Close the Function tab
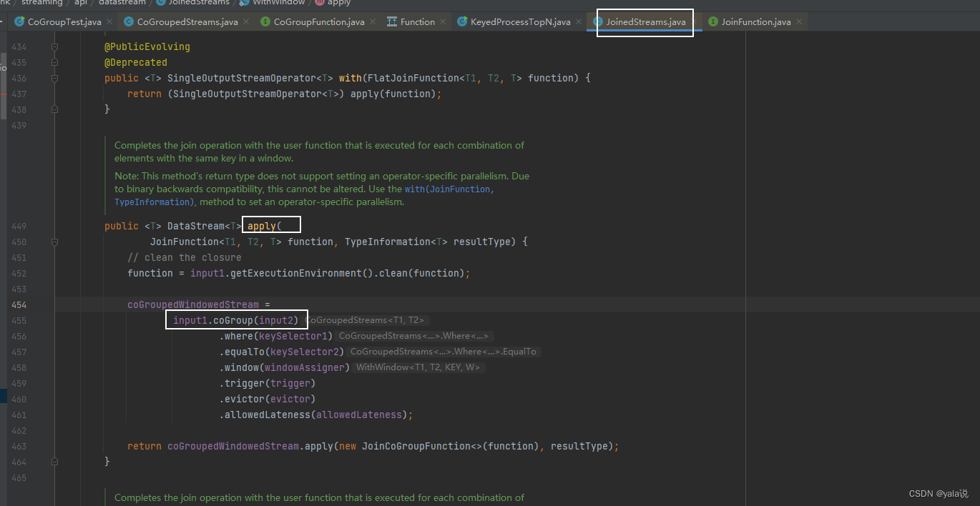The height and width of the screenshot is (506, 980). click(x=443, y=22)
